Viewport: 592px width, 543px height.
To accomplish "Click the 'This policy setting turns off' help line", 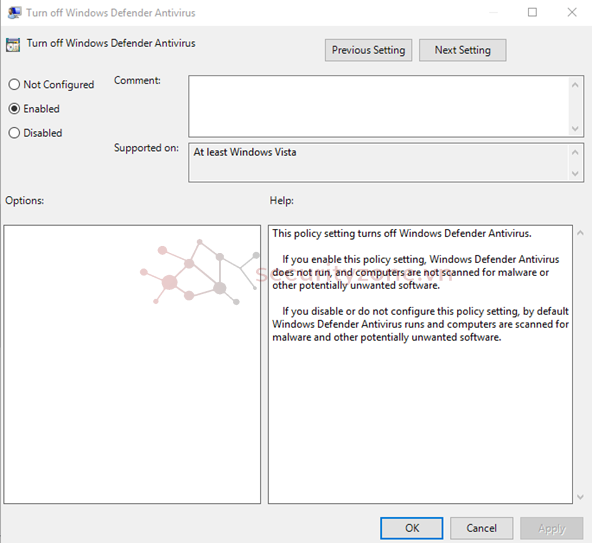I will click(x=402, y=233).
